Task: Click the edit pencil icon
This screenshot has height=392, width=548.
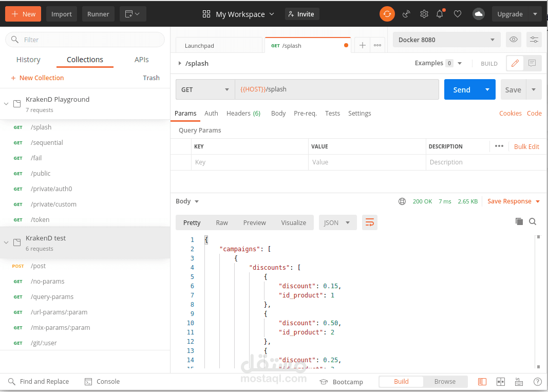Action: 515,63
